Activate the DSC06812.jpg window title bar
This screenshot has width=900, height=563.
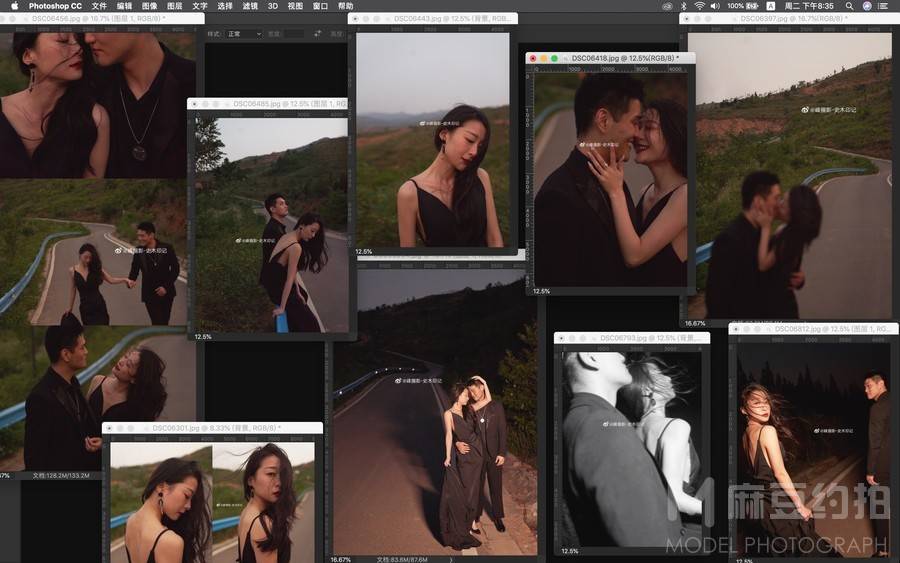813,329
